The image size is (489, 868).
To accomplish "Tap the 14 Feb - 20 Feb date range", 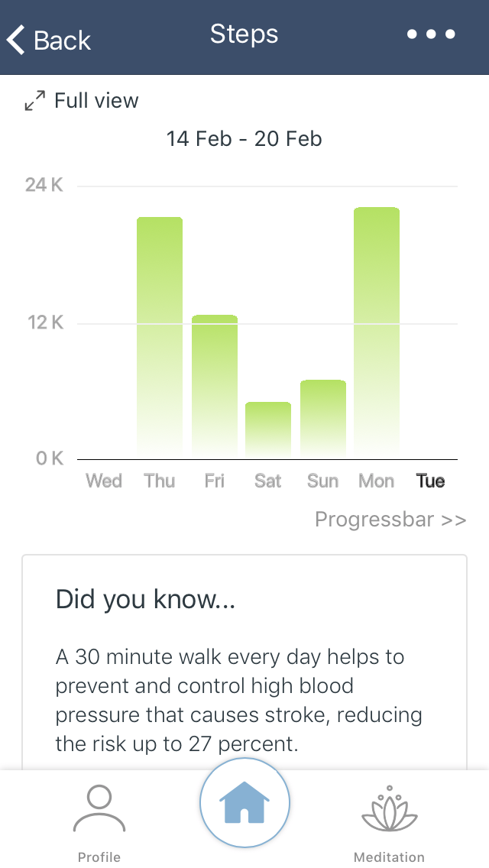I will tap(244, 138).
